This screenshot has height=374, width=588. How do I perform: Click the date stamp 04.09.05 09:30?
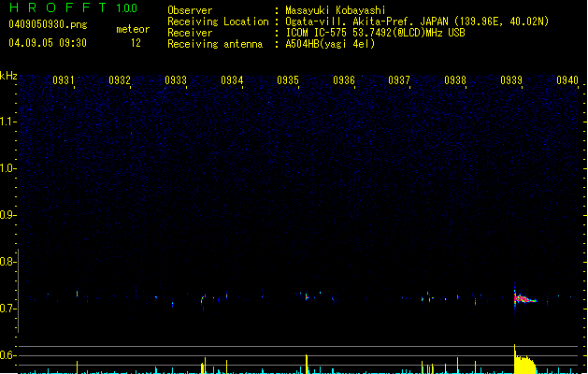48,43
